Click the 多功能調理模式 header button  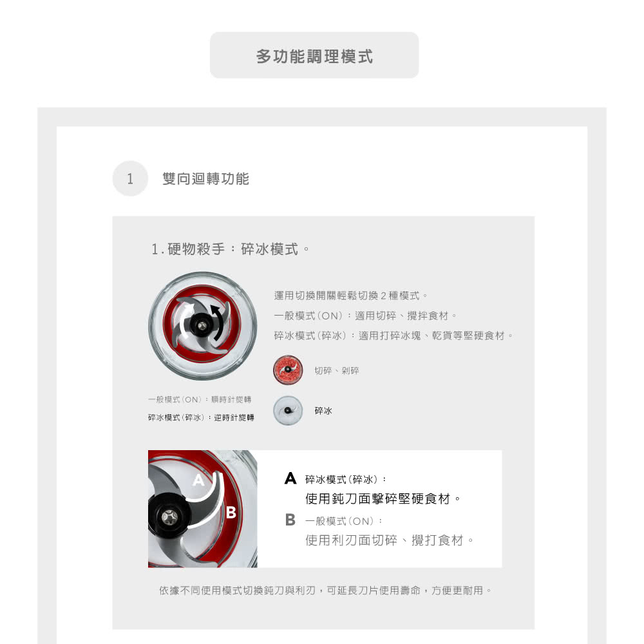314,55
